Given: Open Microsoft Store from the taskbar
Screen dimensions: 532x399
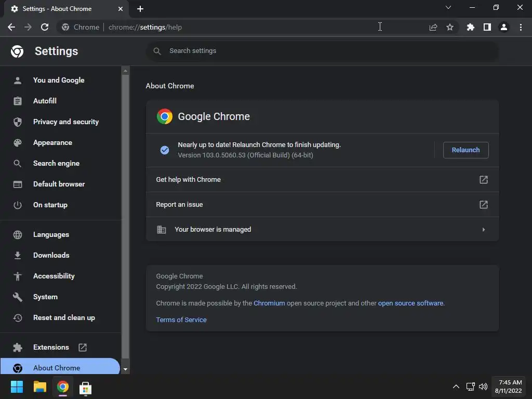Looking at the screenshot, I should [x=85, y=388].
